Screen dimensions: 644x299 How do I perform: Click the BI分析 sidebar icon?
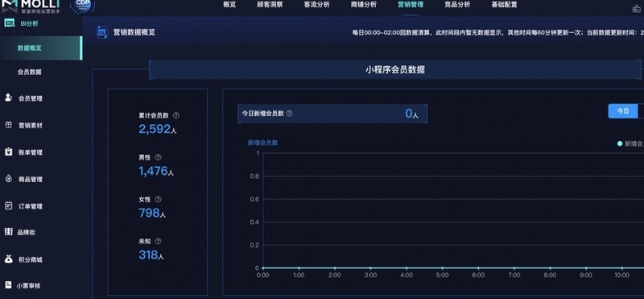point(9,23)
